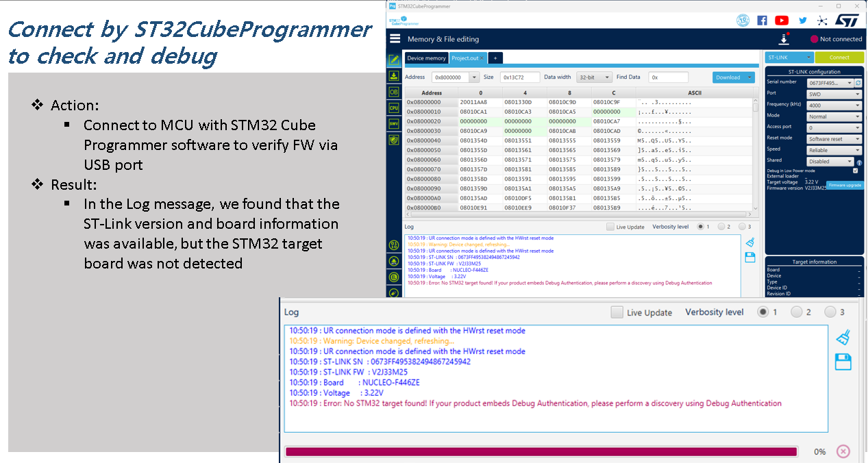Click the ASCII column header
The image size is (868, 463).
[694, 92]
